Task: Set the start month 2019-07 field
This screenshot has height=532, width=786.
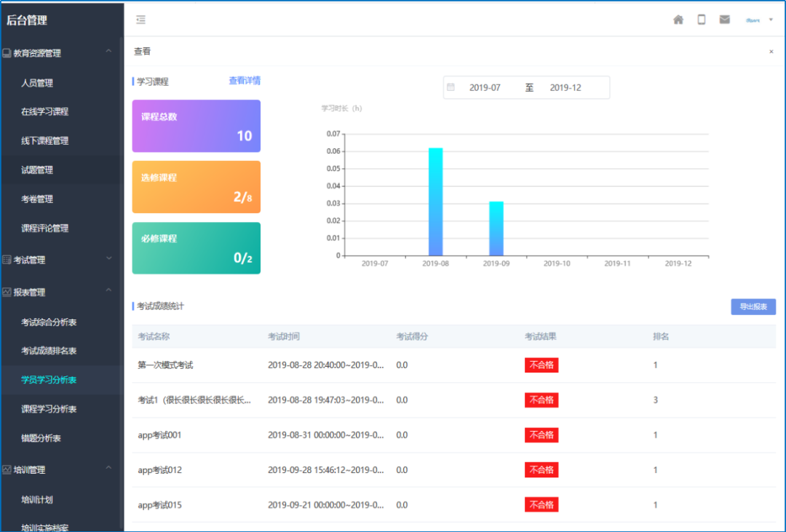Action: click(485, 88)
